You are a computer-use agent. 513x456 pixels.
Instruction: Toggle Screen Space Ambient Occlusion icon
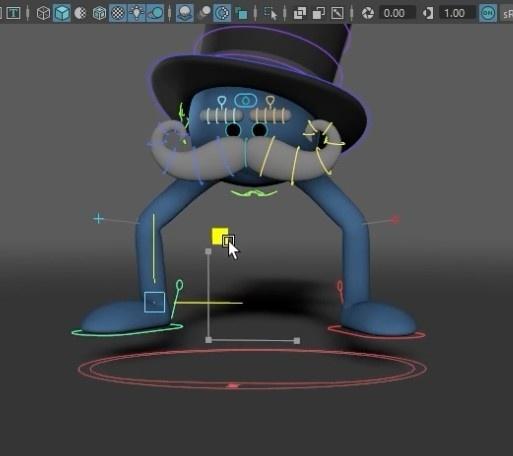coord(184,13)
